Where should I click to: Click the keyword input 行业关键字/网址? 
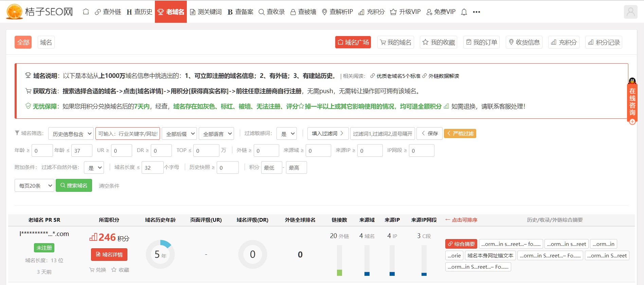(128, 134)
